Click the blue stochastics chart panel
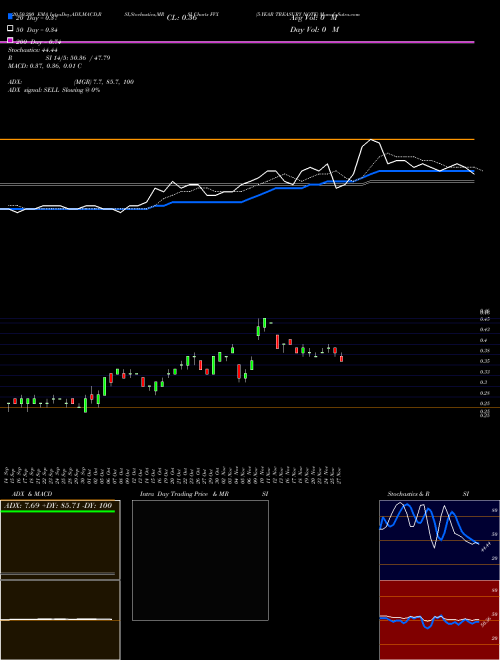This screenshot has width=500, height=660. [439, 540]
